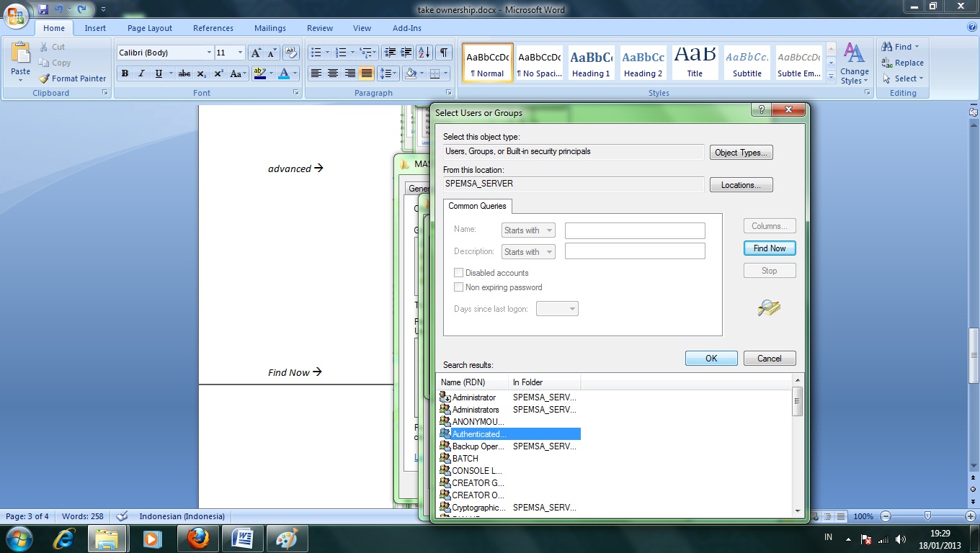Align text left
Image resolution: width=980 pixels, height=553 pixels.
coord(316,73)
